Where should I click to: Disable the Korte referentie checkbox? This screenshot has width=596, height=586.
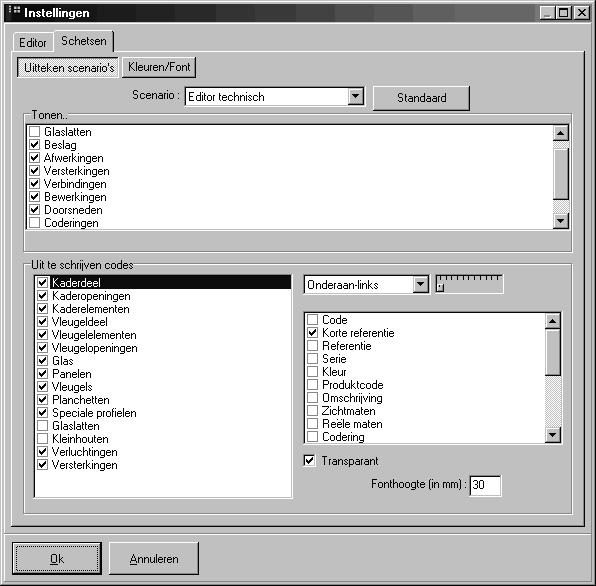(x=312, y=333)
